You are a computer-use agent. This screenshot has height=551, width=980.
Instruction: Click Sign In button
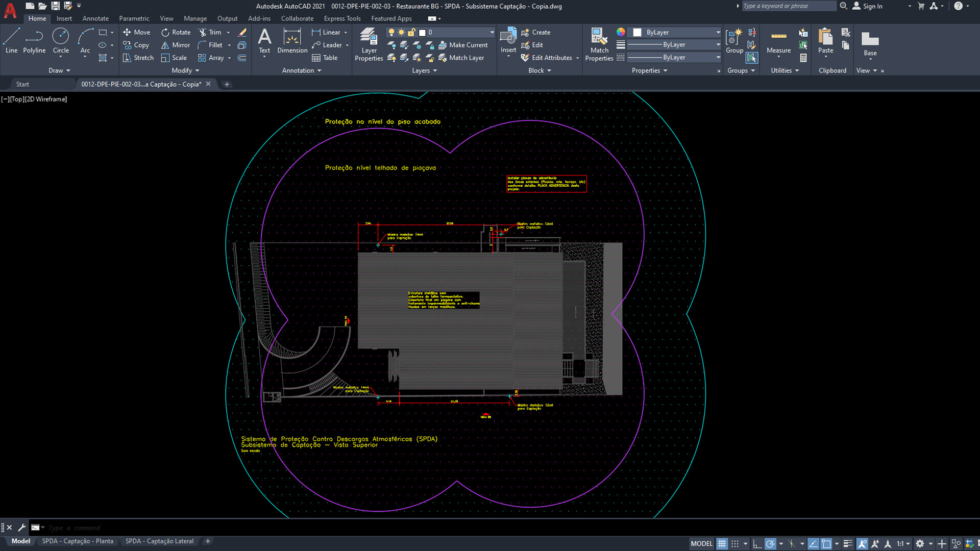[x=867, y=6]
